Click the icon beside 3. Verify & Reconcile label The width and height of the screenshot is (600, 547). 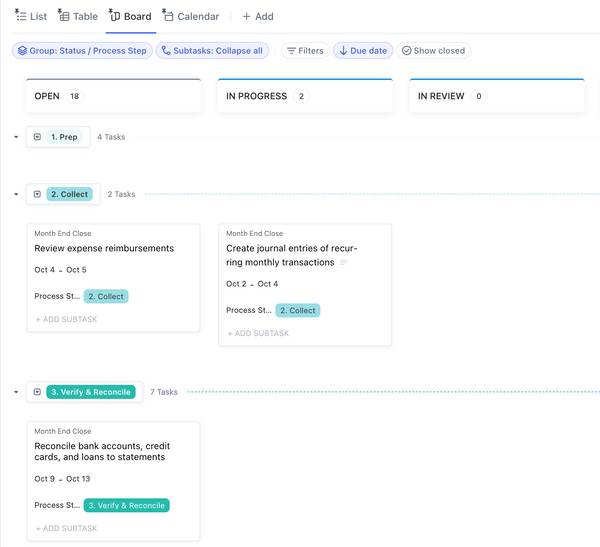[37, 392]
